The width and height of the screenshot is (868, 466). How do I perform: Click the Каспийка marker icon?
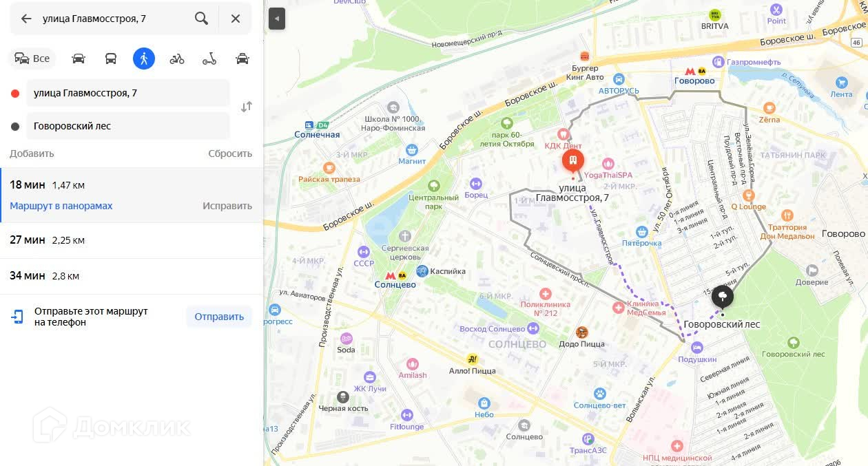click(422, 271)
